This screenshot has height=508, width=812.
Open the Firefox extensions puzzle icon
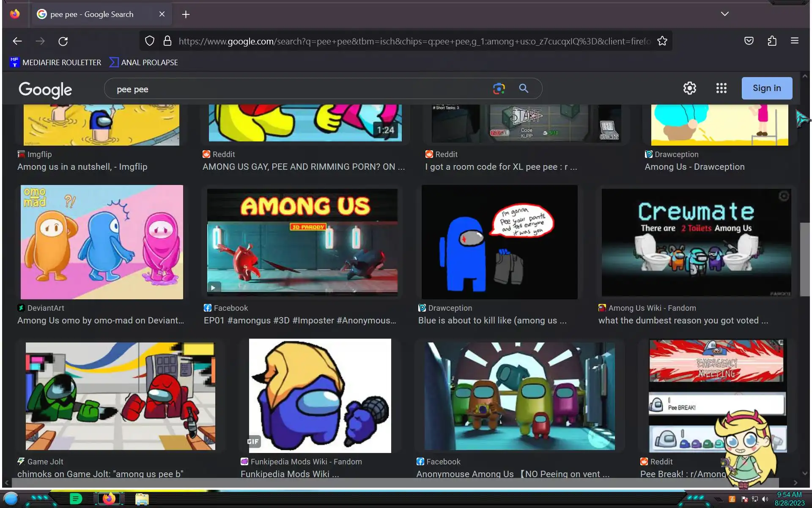(x=772, y=41)
